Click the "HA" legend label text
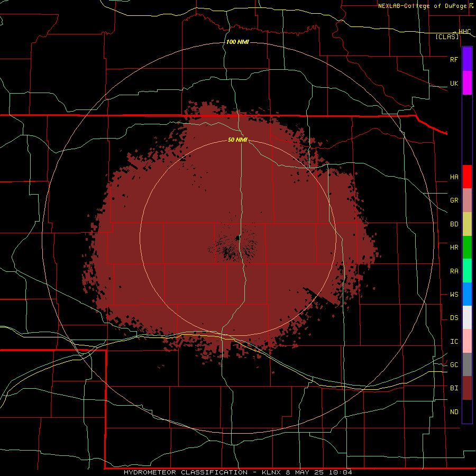Image resolution: width=476 pixels, height=476 pixels. [454, 177]
